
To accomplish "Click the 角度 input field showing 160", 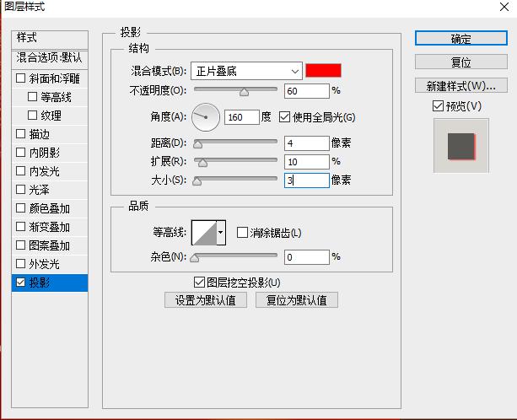I will 242,117.
